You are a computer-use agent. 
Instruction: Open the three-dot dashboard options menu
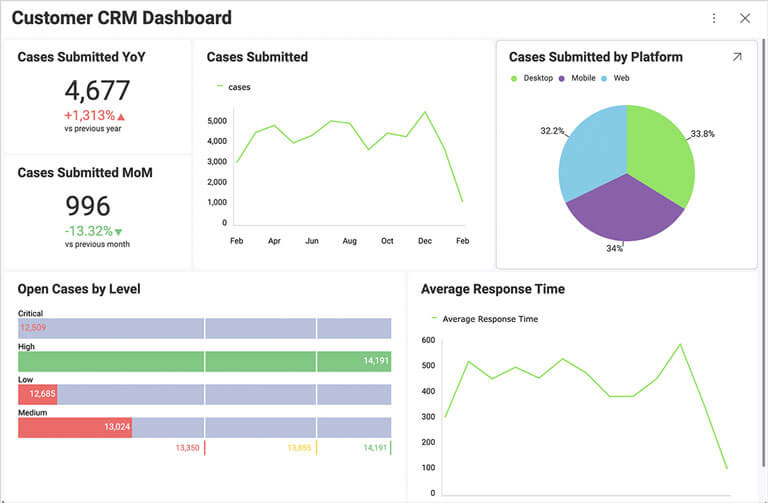(714, 18)
